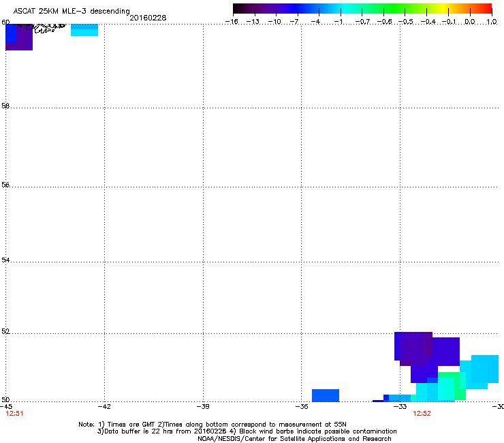
Task: Click the longitude label '-39'
Action: [x=203, y=407]
